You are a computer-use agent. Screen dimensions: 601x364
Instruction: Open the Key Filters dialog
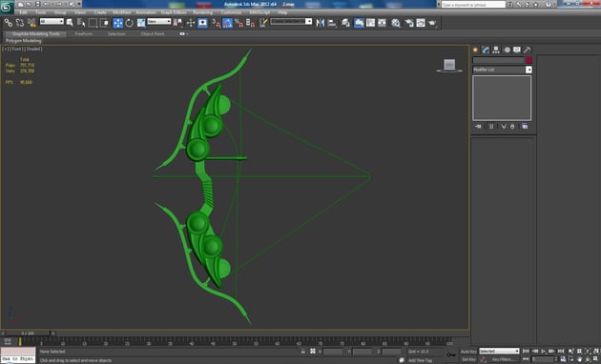(504, 360)
